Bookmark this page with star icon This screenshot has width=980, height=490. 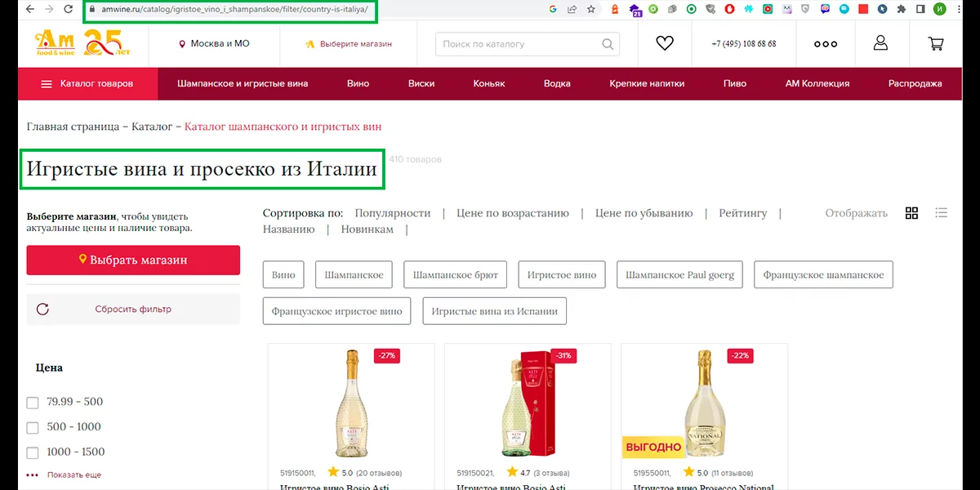(591, 9)
